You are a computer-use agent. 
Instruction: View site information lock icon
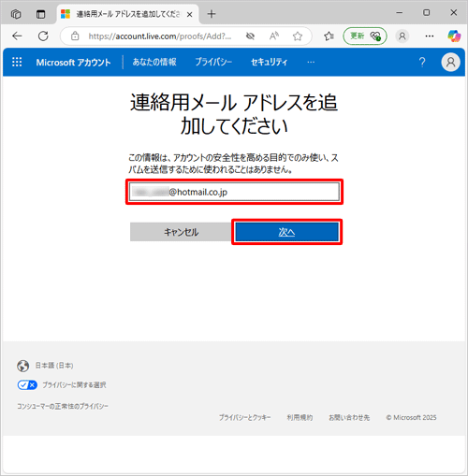tap(75, 36)
